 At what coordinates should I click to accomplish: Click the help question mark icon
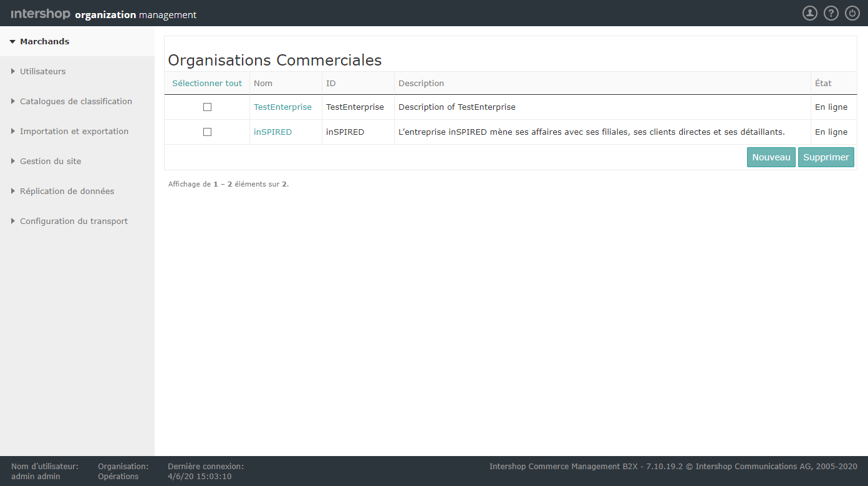(831, 13)
